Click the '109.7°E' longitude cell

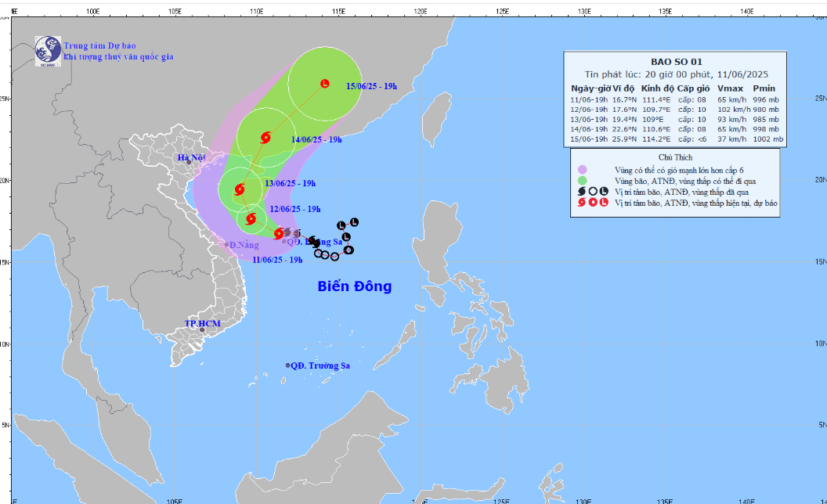656,110
